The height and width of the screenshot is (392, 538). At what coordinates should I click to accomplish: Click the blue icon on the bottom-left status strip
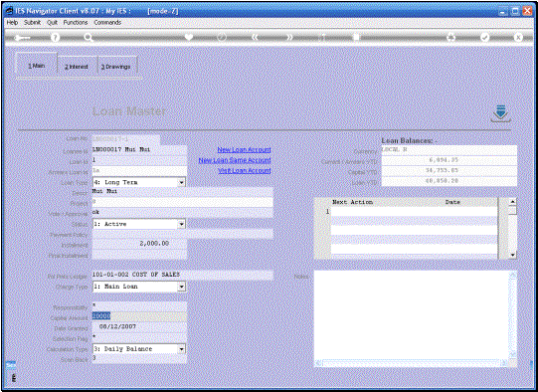[11, 365]
